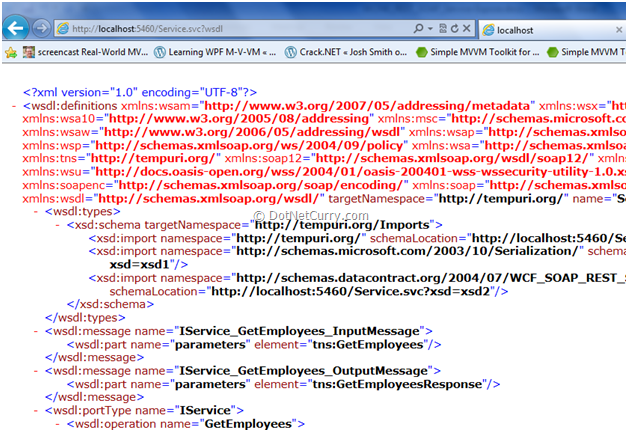Click the address bar URL localhost:5460/Service.svc?wsdl
Screen dimensions: 628x432
(147, 29)
